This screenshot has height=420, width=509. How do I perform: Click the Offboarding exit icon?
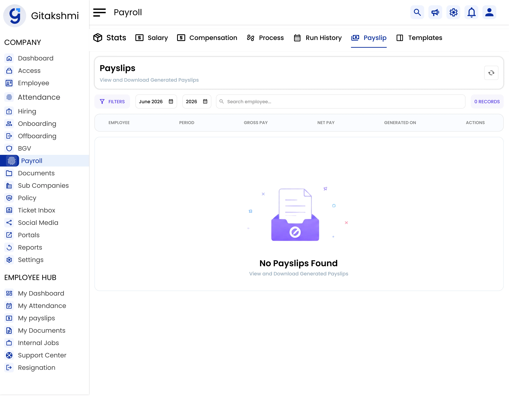[9, 136]
